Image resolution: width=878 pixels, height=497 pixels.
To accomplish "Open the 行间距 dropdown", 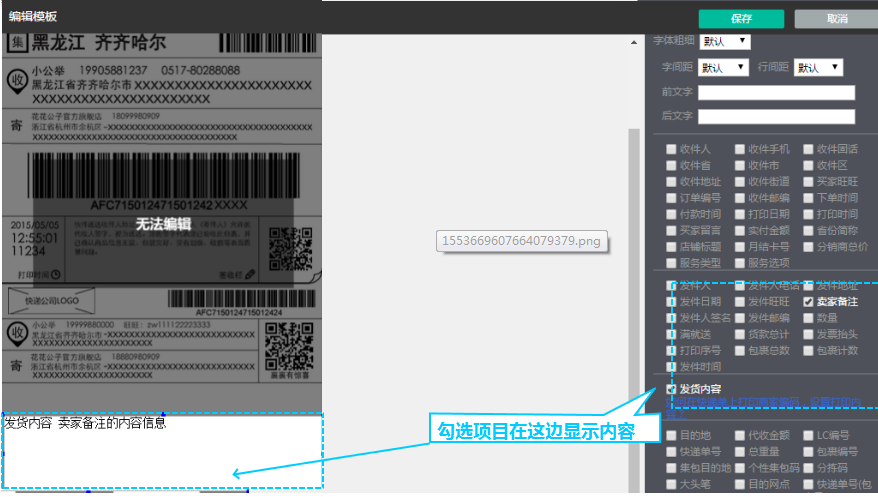I will [x=818, y=68].
